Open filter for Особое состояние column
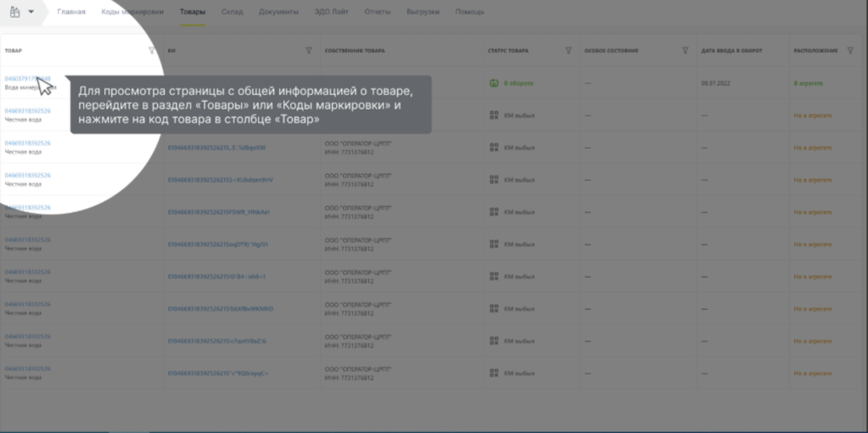The height and width of the screenshot is (433, 868). pyautogui.click(x=685, y=50)
